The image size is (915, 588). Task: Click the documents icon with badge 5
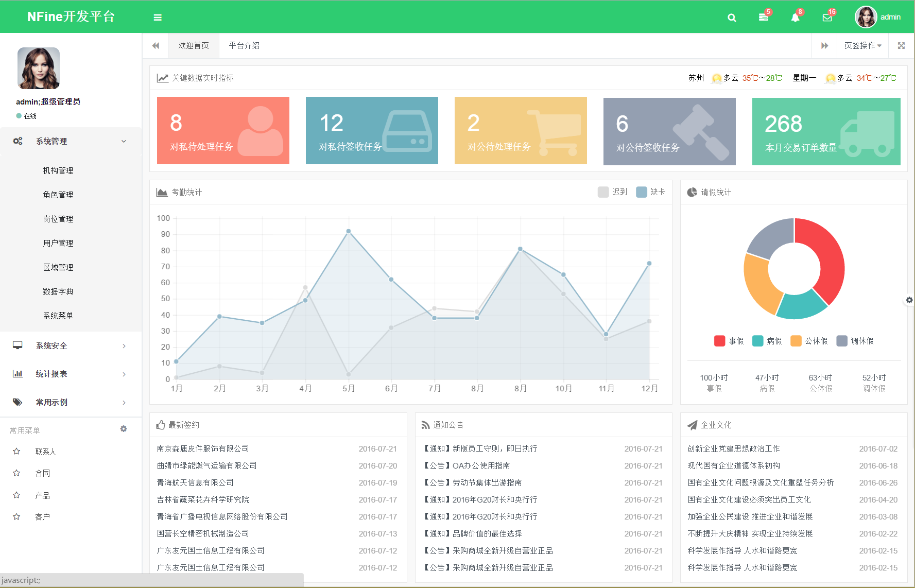click(763, 17)
